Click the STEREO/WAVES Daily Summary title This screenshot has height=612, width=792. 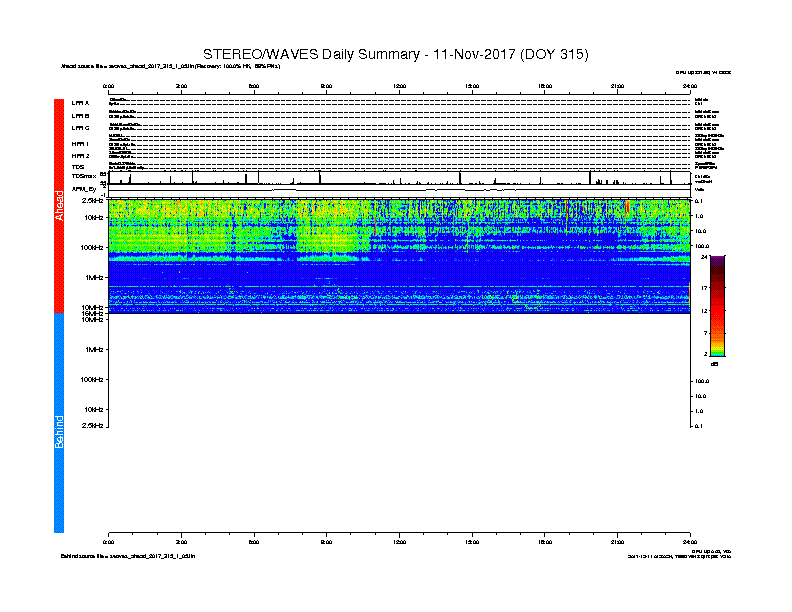(x=395, y=54)
